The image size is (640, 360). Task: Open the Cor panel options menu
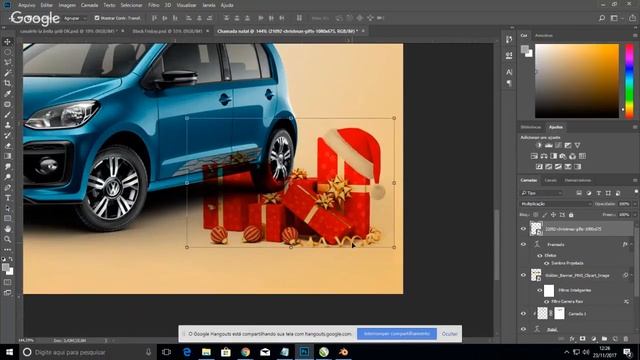pos(635,36)
